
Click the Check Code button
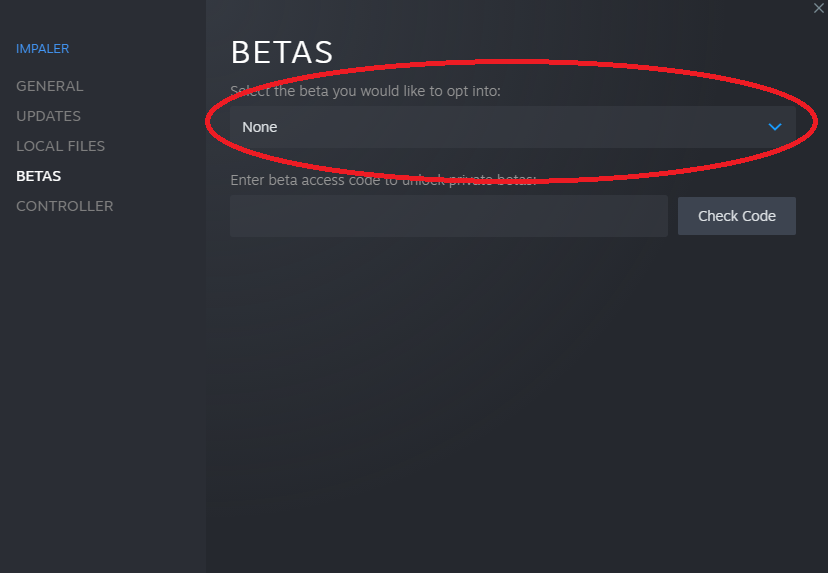pos(737,216)
